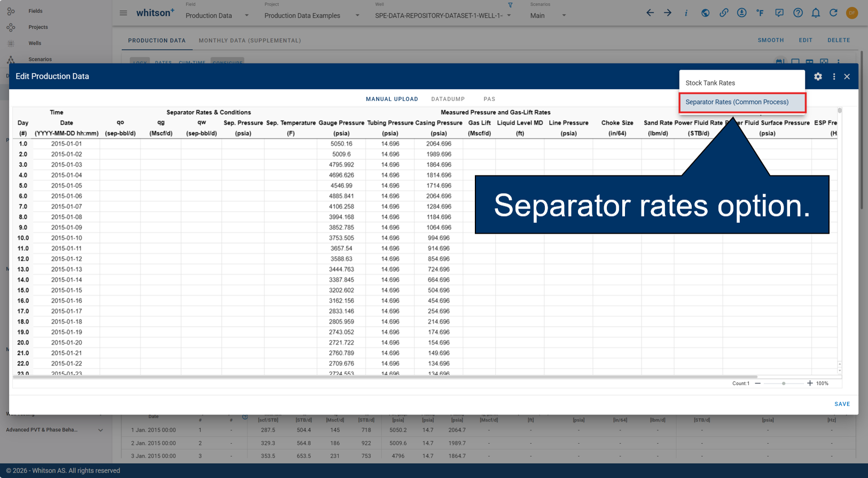
Task: Select Casing Pressure cell 504.696
Action: coord(439,290)
